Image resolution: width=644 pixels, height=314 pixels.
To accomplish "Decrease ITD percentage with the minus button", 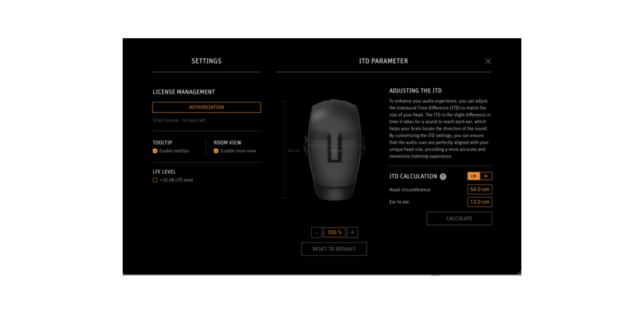I will click(x=316, y=232).
